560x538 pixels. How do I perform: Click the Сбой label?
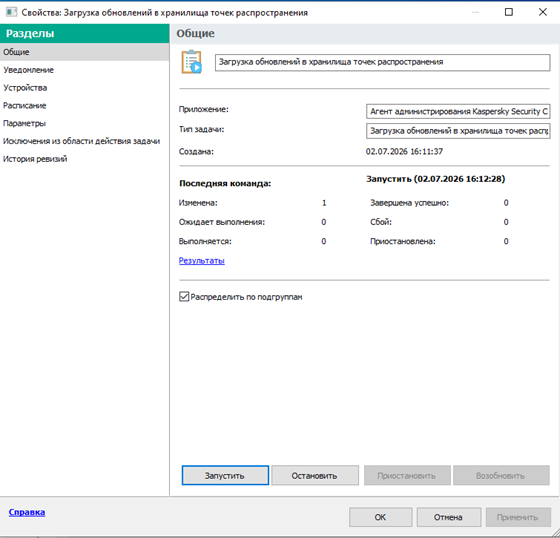point(381,222)
